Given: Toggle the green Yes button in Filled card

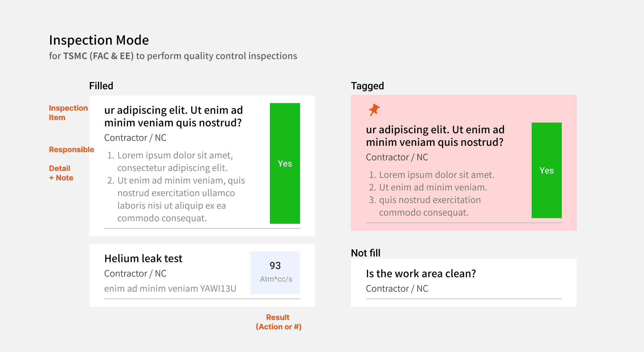Looking at the screenshot, I should (x=285, y=163).
